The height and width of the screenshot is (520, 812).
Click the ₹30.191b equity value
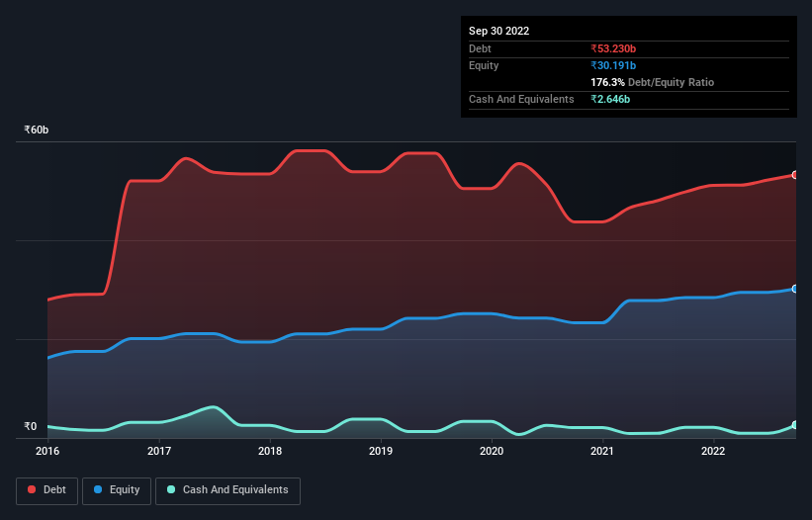613,65
